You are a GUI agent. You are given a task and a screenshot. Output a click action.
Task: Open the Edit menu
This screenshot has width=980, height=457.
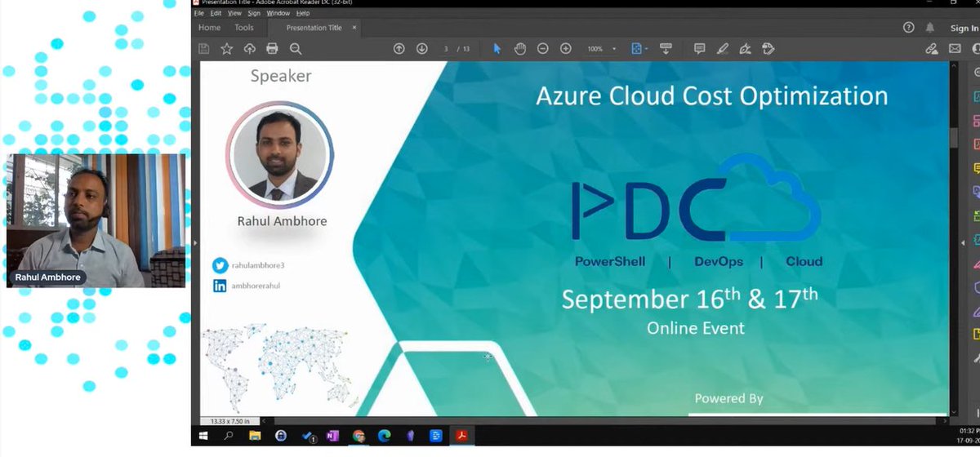(x=216, y=13)
